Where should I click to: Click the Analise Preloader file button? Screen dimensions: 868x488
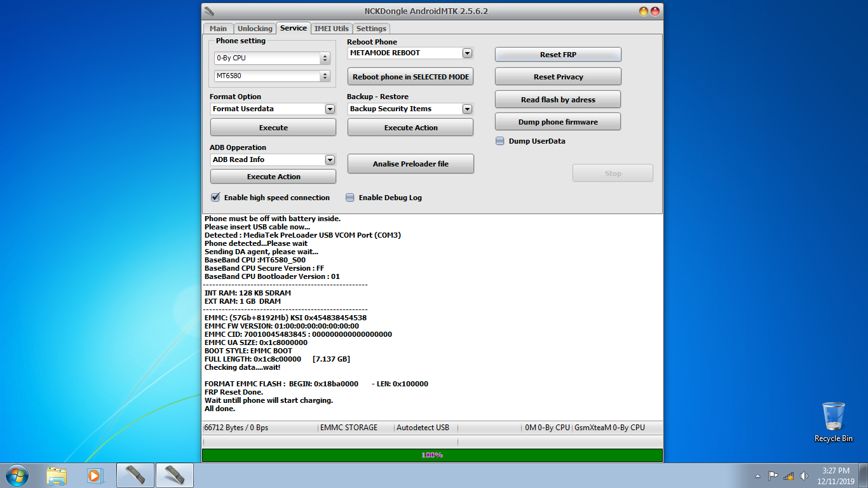click(x=410, y=164)
